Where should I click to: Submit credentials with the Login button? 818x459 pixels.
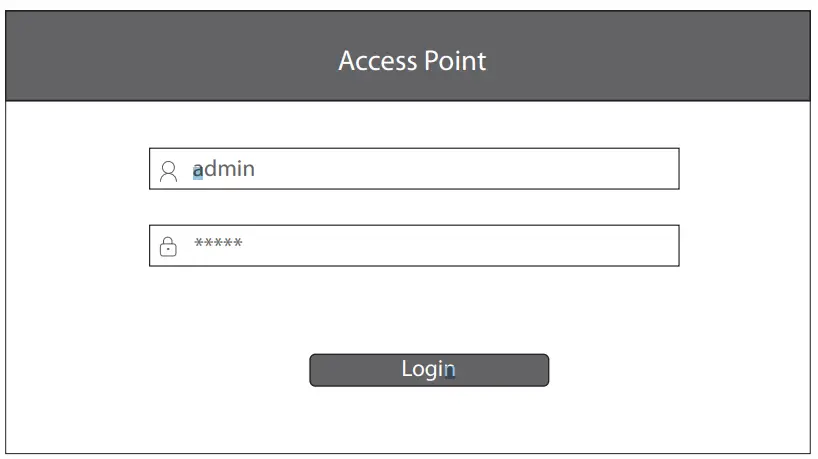point(429,370)
